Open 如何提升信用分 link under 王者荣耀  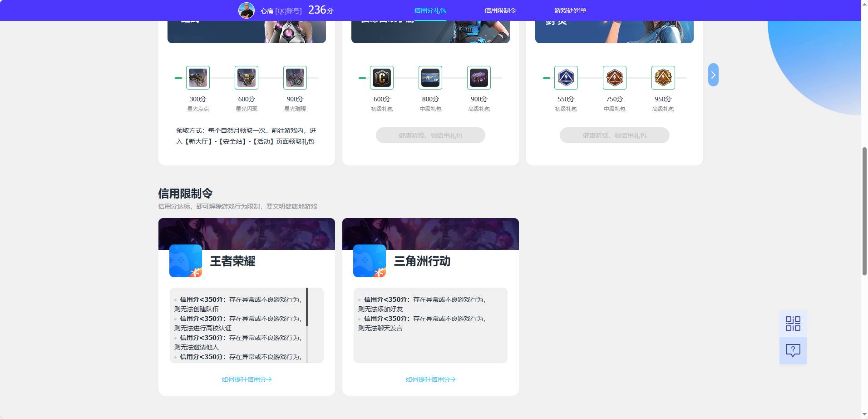pyautogui.click(x=247, y=379)
